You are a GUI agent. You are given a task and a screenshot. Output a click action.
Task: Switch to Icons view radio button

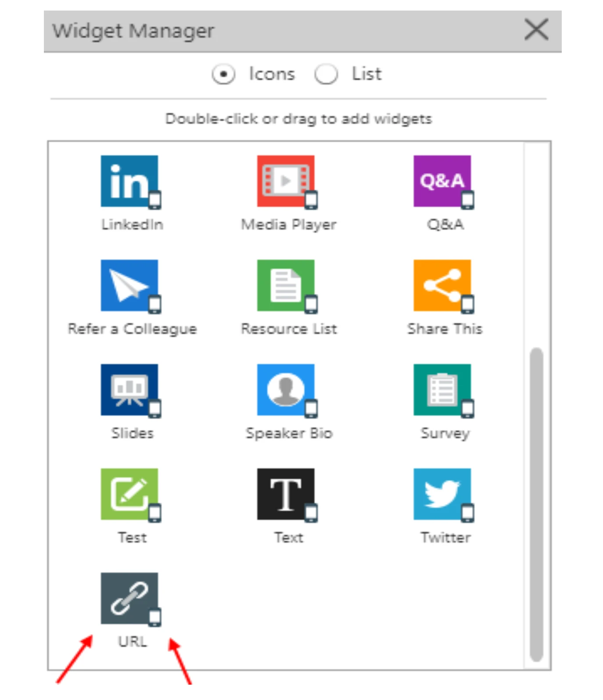click(x=223, y=74)
